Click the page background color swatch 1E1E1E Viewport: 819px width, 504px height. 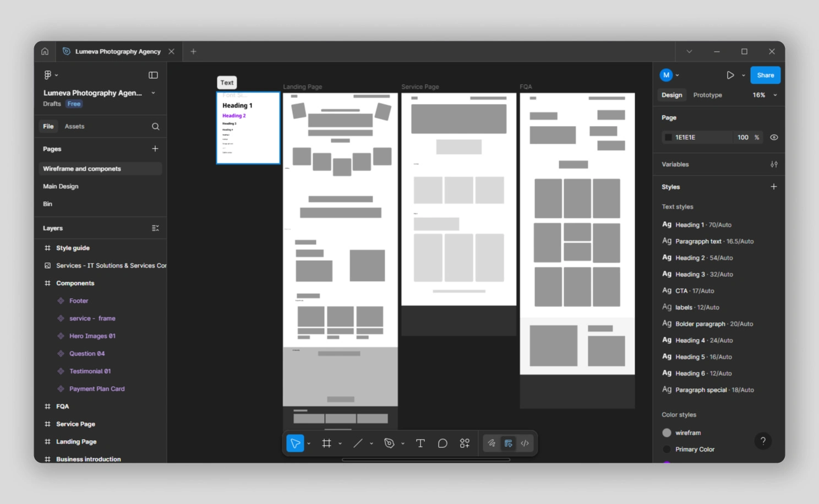pyautogui.click(x=668, y=137)
